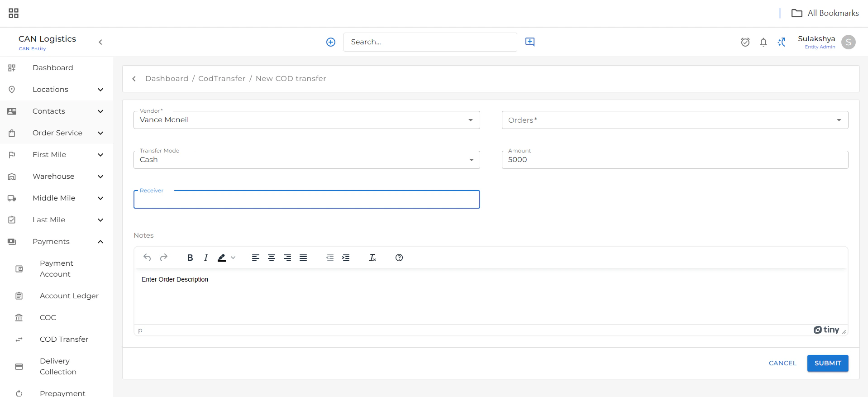Open the Orders dropdown
Image resolution: width=868 pixels, height=397 pixels.
click(x=675, y=120)
